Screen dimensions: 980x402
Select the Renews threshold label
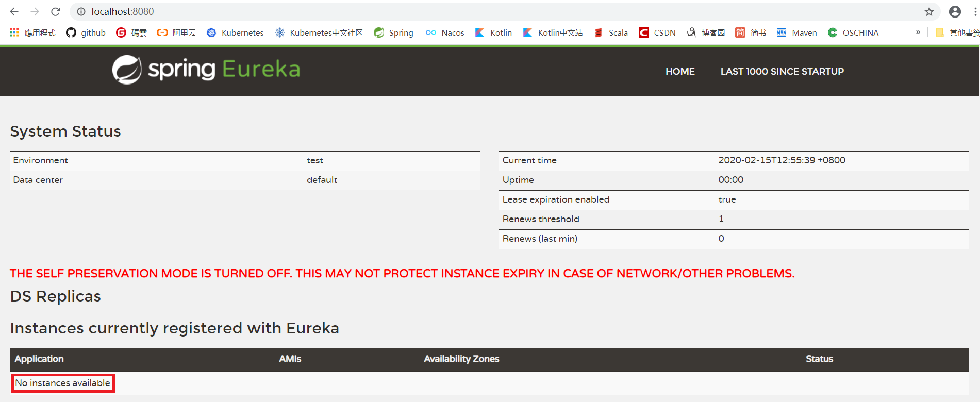(541, 219)
